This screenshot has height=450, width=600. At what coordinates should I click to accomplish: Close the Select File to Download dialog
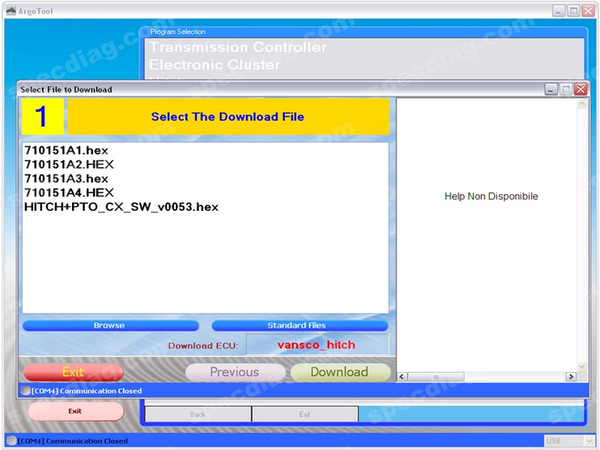(x=581, y=89)
